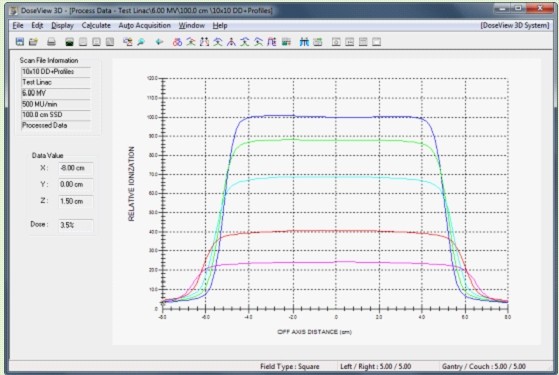Click the first gray layout icon at toolbar end

336,42
